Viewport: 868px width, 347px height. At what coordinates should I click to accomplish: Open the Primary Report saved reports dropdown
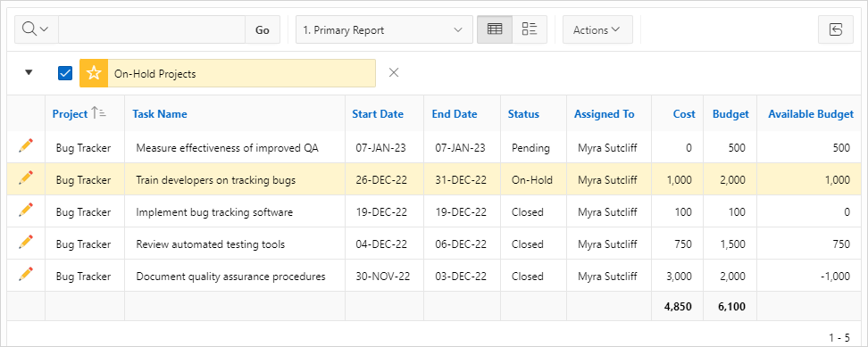click(384, 29)
